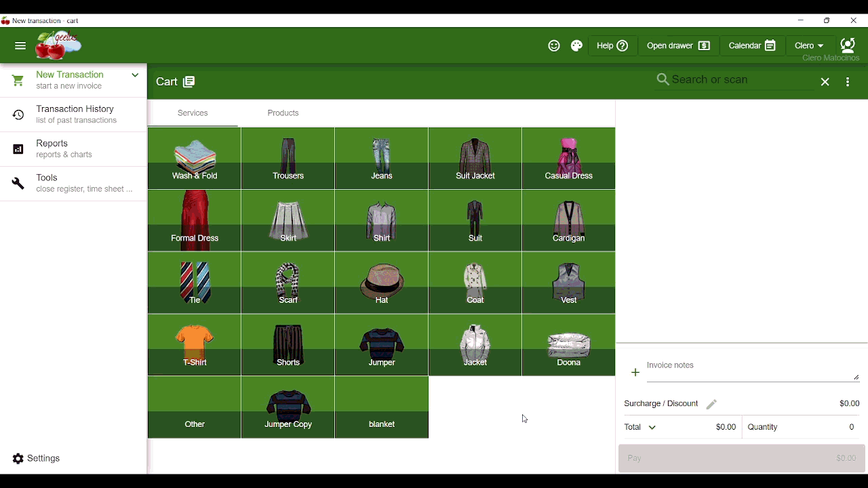This screenshot has width=868, height=488.
Task: Click the smiley face icon
Action: pyautogui.click(x=554, y=46)
